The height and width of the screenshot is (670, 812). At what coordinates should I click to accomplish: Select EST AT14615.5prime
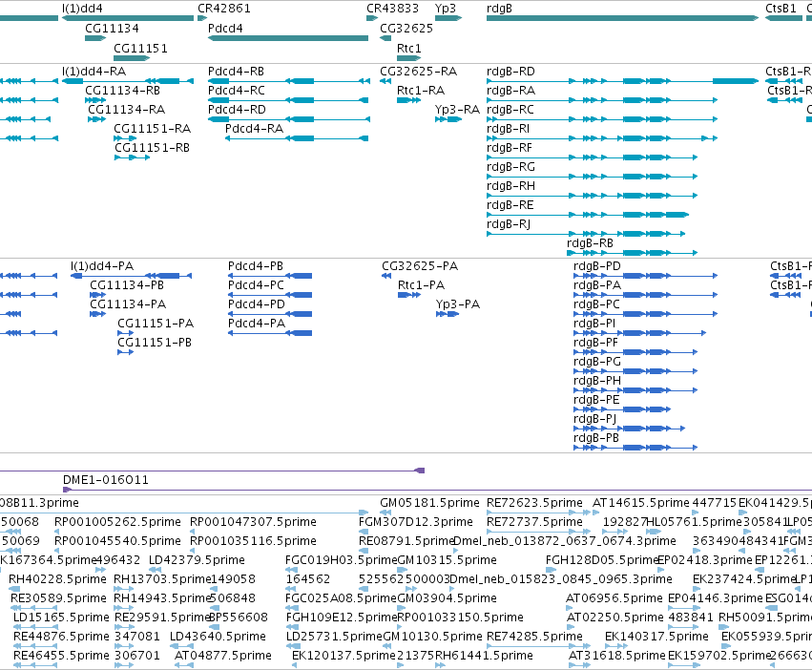641,503
